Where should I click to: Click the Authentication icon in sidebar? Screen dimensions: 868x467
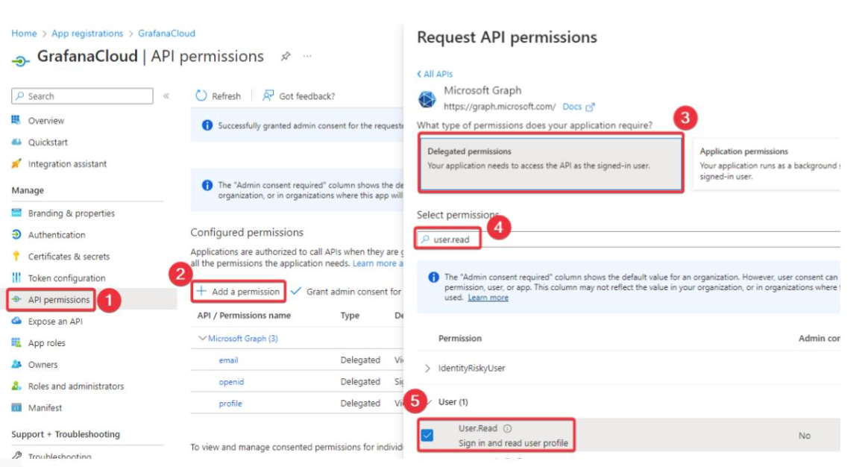tap(16, 234)
